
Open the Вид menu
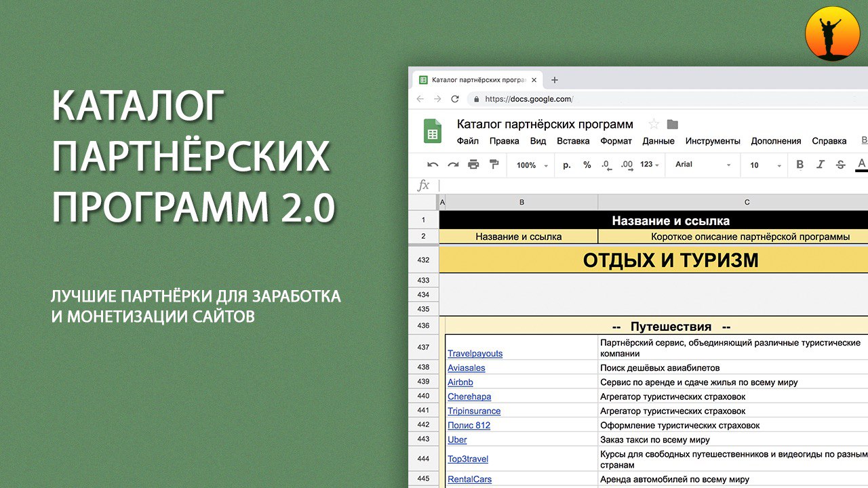538,141
